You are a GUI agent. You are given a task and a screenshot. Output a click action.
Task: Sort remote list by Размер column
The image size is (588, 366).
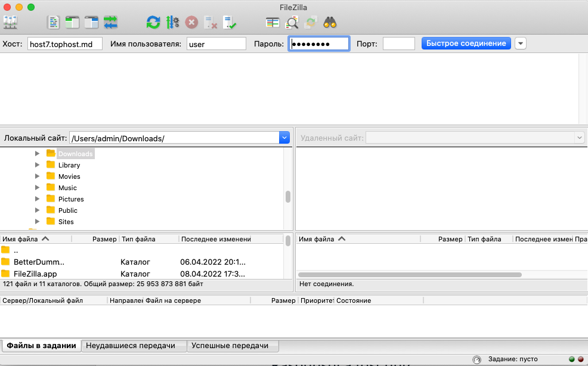pos(443,239)
